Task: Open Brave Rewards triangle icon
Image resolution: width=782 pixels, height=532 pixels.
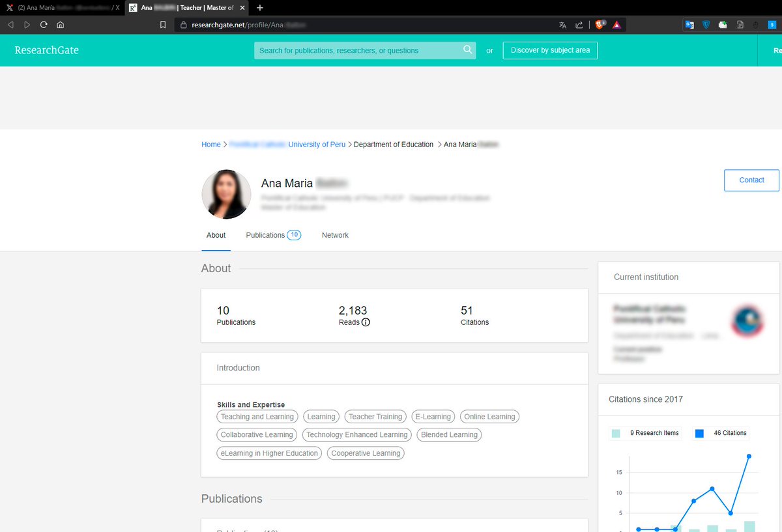Action: tap(616, 25)
